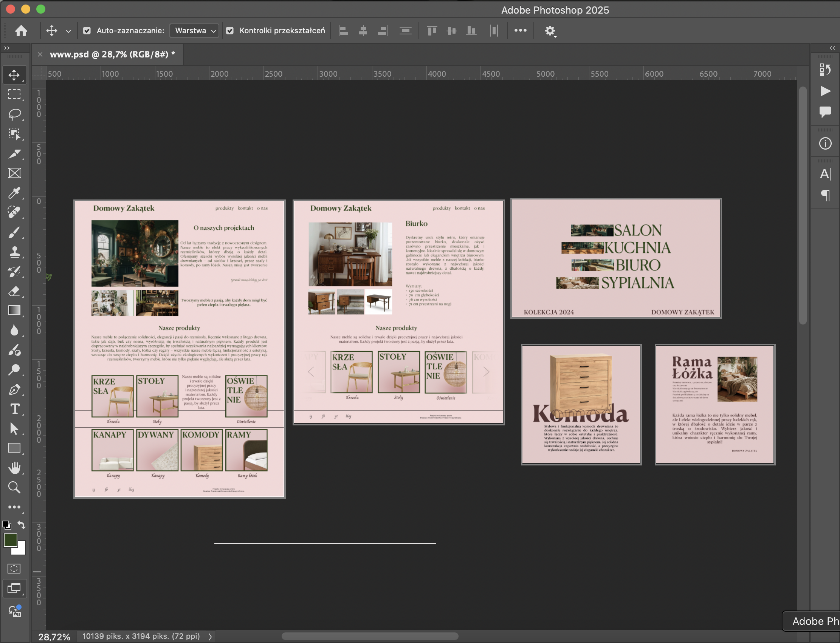Go to the Home screen

[21, 31]
